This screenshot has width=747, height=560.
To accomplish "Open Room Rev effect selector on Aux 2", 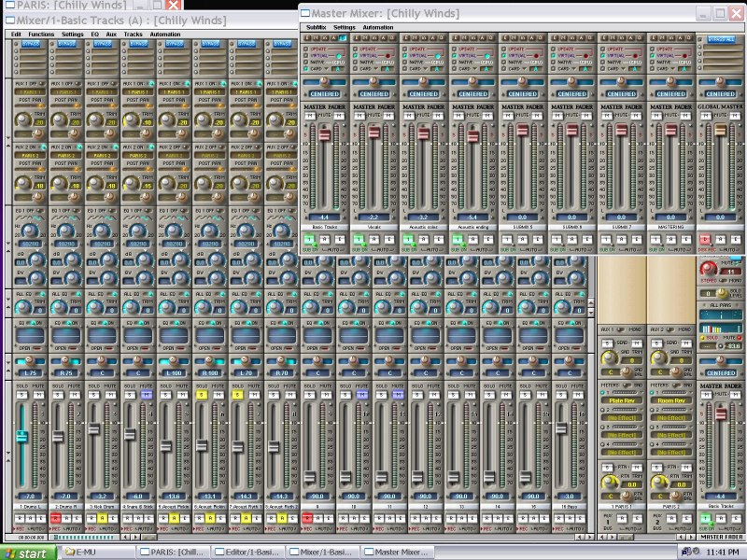I will 671,401.
